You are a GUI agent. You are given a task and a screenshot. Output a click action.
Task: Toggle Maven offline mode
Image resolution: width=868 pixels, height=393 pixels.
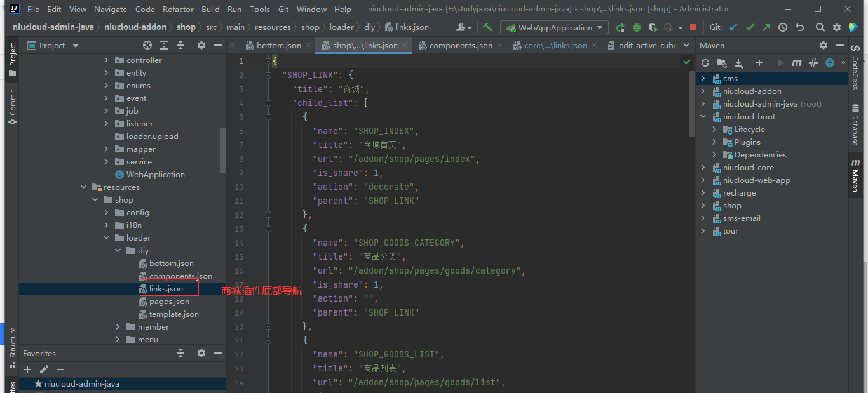(813, 63)
